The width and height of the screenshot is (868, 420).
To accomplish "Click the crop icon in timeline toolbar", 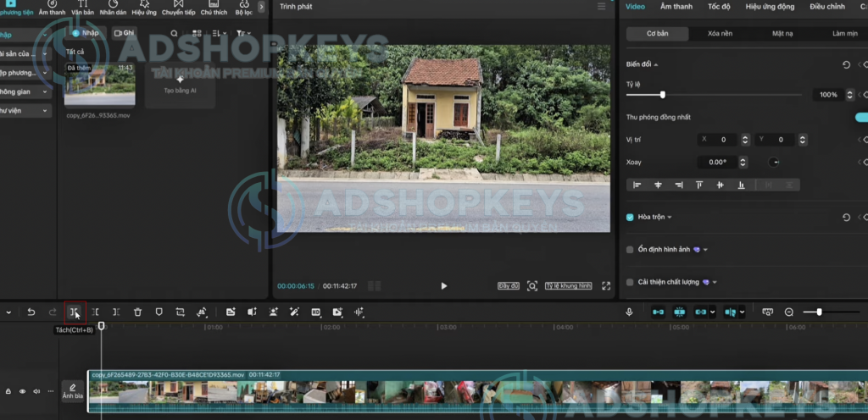I will coord(180,312).
